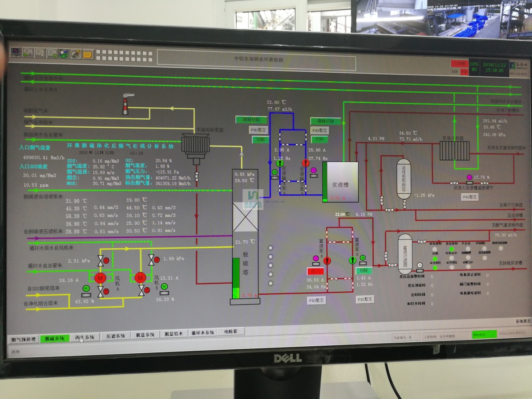The image size is (532, 399).
Task: Switch to the 电除雾 tab
Action: point(231,331)
